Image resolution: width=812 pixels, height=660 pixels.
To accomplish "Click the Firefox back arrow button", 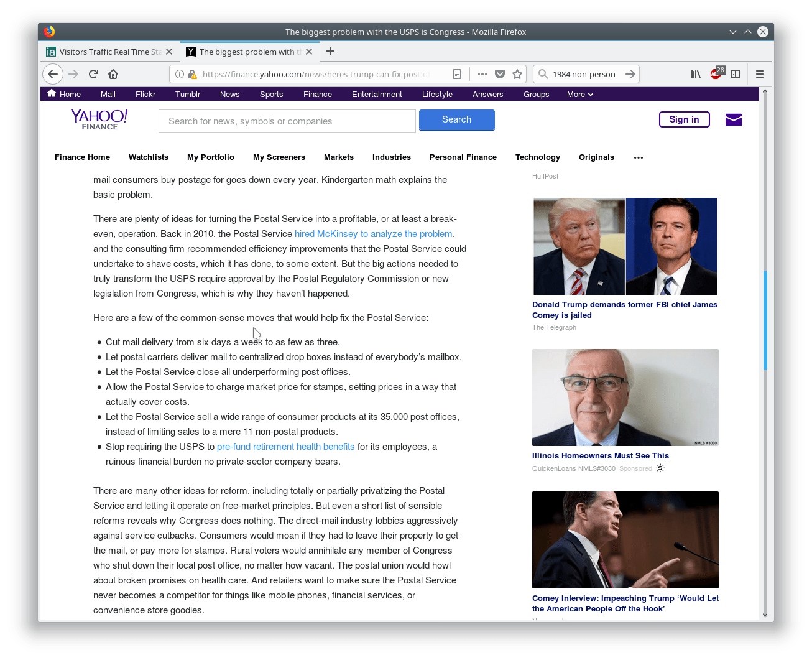I will click(53, 74).
